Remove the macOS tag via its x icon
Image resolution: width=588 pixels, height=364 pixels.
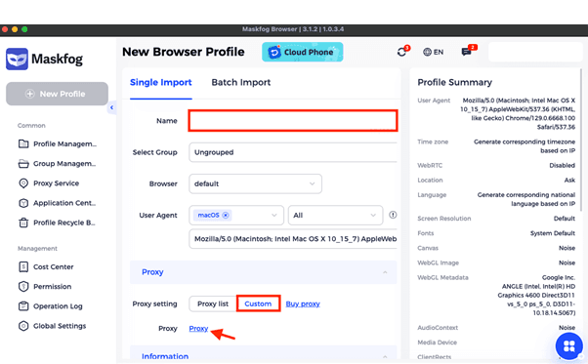[226, 216]
